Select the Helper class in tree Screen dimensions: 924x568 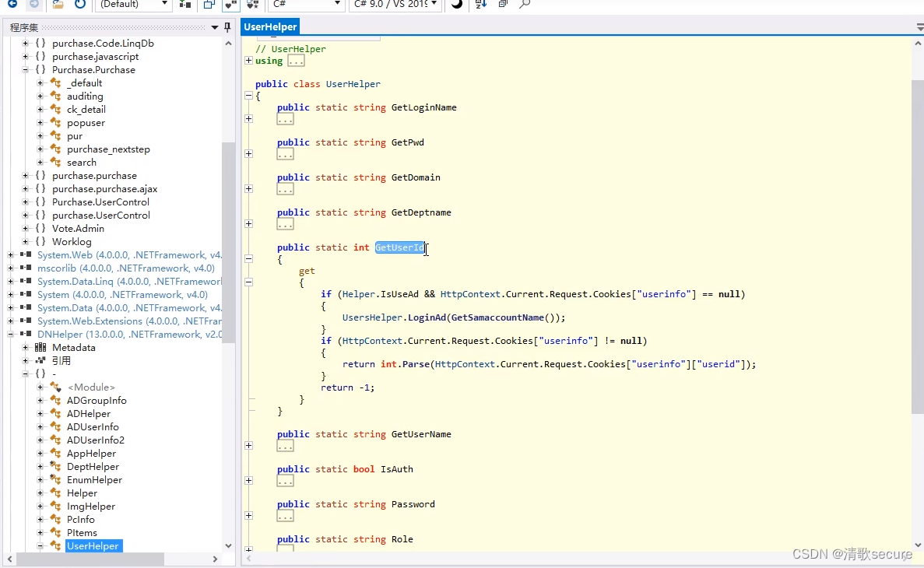pos(82,493)
